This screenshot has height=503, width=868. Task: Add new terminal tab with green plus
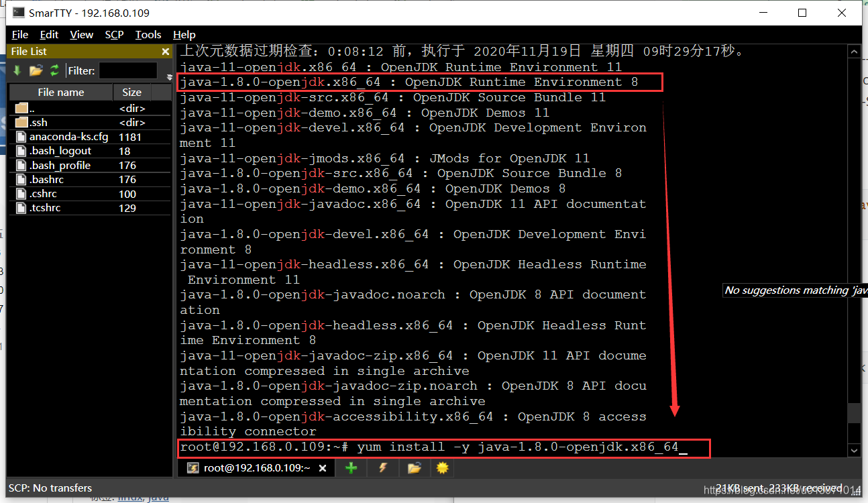tap(351, 468)
